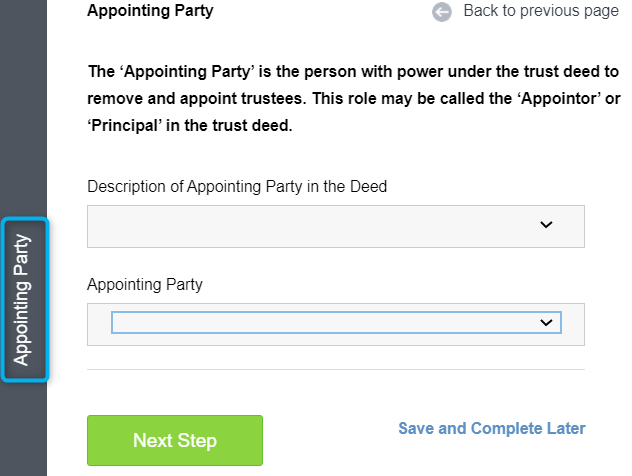The width and height of the screenshot is (632, 476).
Task: Click the chevron on the Description dropdown
Action: click(x=546, y=224)
